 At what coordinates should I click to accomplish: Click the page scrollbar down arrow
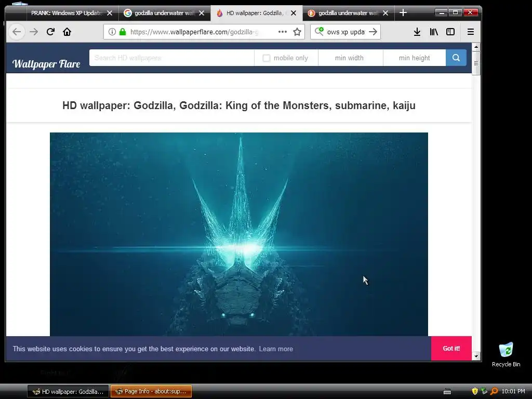pyautogui.click(x=476, y=356)
